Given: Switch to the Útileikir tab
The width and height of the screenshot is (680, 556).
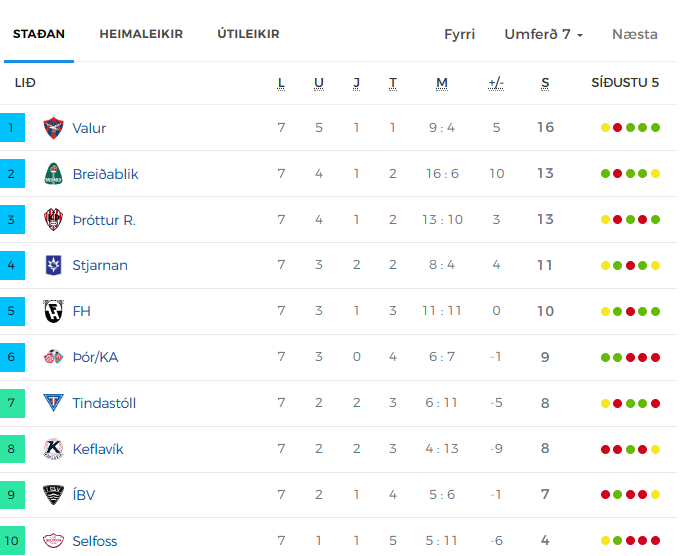Looking at the screenshot, I should 248,34.
